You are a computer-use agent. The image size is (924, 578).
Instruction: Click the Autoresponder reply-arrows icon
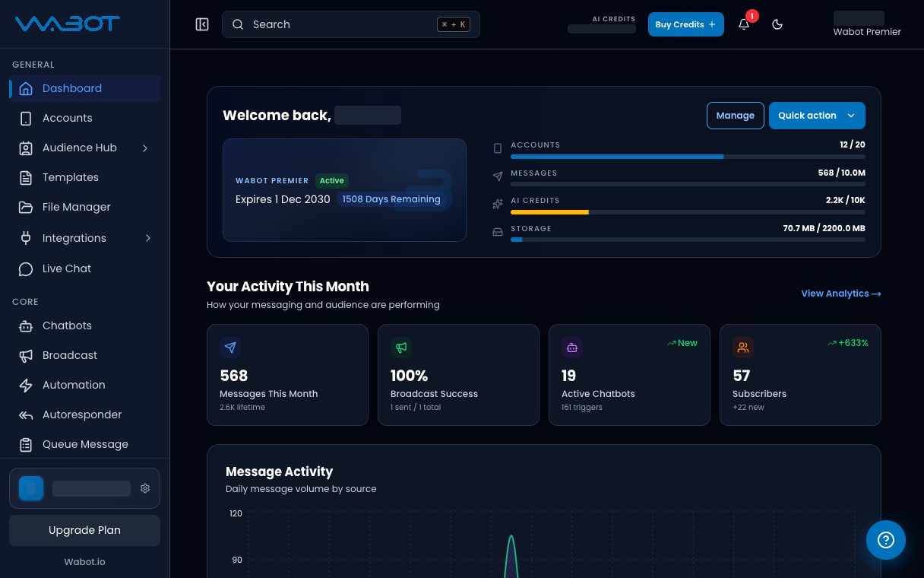coord(26,414)
